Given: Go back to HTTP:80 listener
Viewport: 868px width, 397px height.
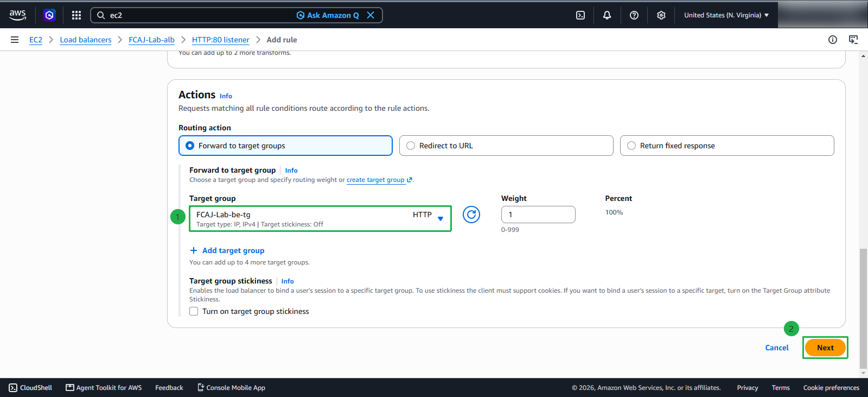Looking at the screenshot, I should pyautogui.click(x=221, y=40).
